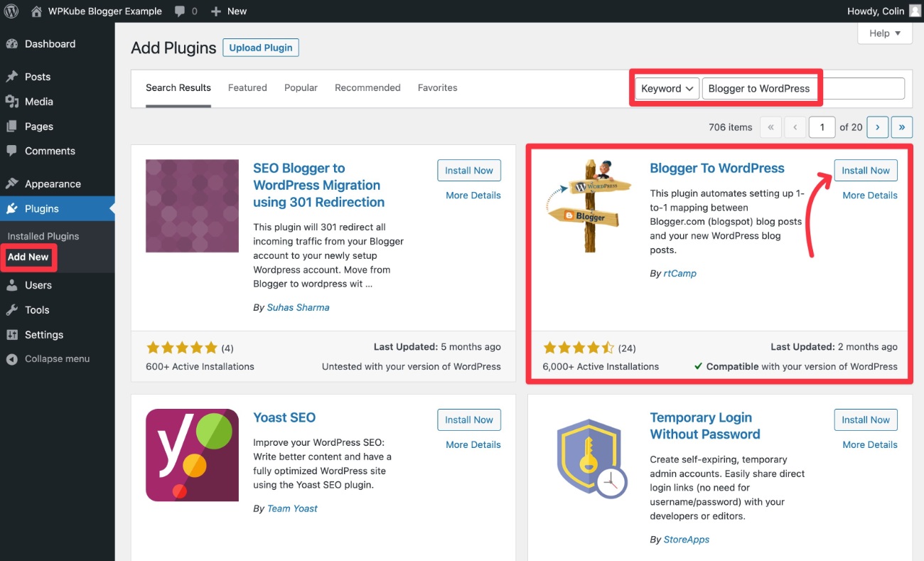
Task: Click the Settings sliders icon
Action: click(11, 335)
